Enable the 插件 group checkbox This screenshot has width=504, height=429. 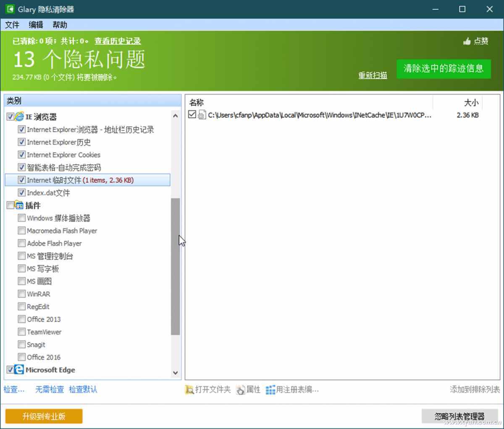click(10, 205)
